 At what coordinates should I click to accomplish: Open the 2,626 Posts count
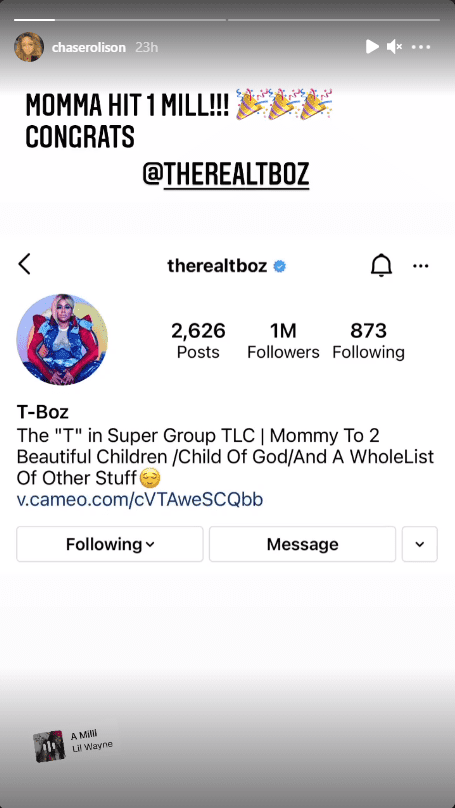click(198, 341)
